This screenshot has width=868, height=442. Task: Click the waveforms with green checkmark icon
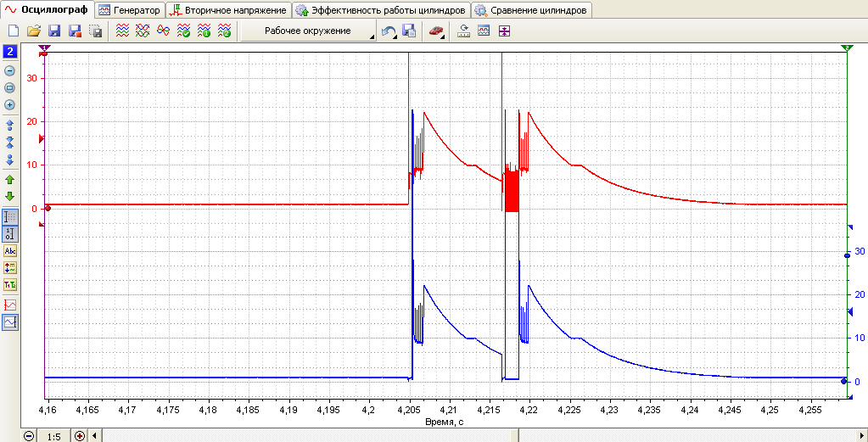(183, 31)
